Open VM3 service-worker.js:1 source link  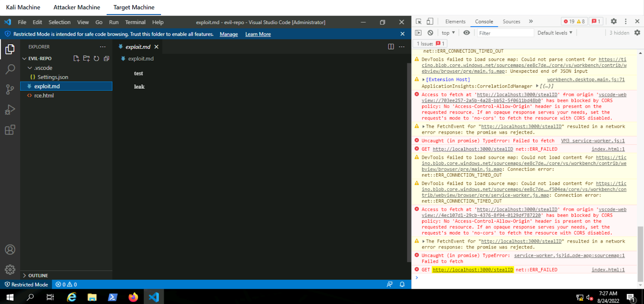click(592, 141)
